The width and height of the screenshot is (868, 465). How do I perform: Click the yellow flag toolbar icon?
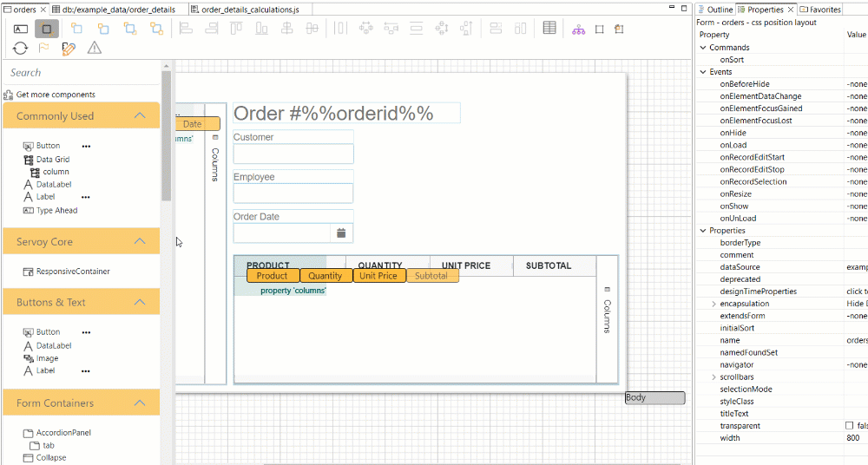click(43, 49)
